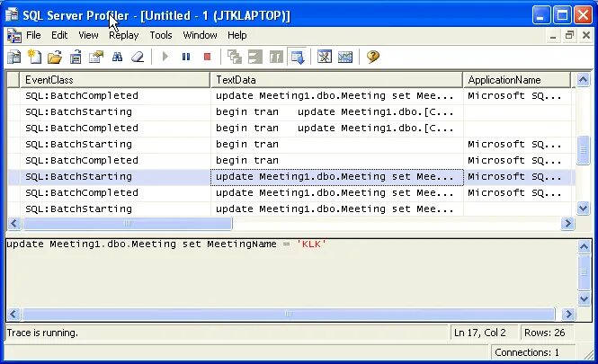Open the Edit menu
Viewport: 598px width, 364px height.
tap(59, 35)
